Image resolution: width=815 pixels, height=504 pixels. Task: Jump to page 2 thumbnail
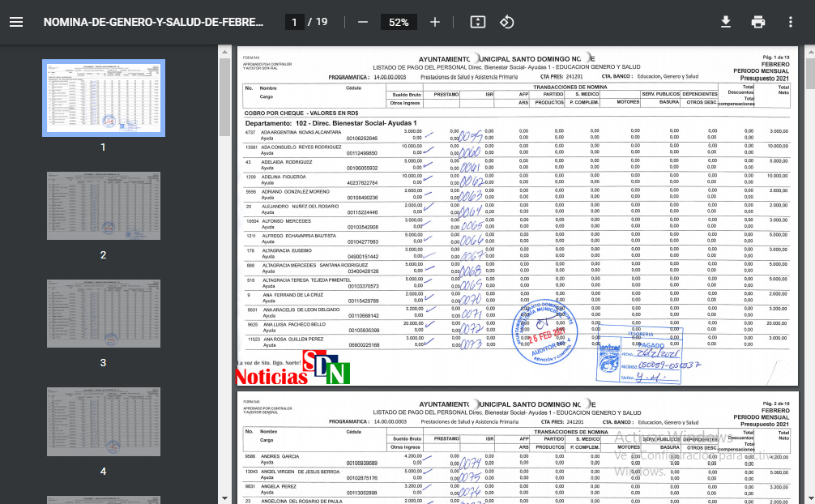click(103, 206)
